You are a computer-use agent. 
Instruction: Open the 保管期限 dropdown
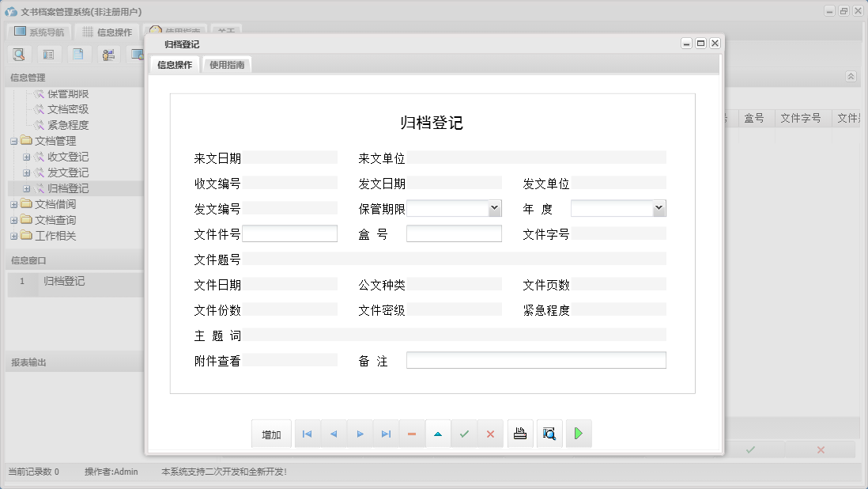click(494, 208)
